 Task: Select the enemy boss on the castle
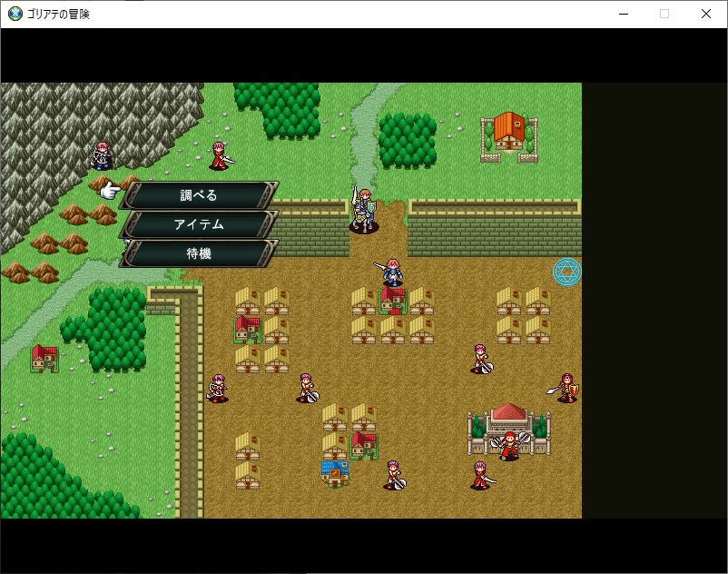click(510, 445)
